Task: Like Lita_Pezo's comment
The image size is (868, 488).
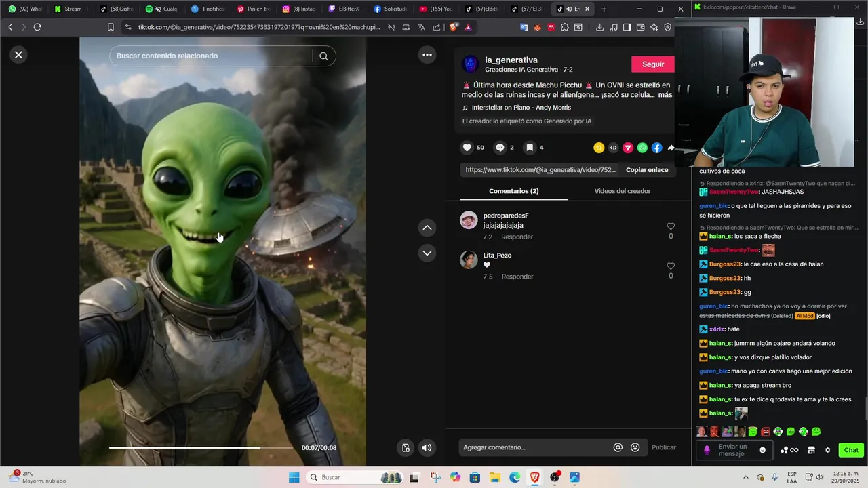Action: click(x=671, y=266)
